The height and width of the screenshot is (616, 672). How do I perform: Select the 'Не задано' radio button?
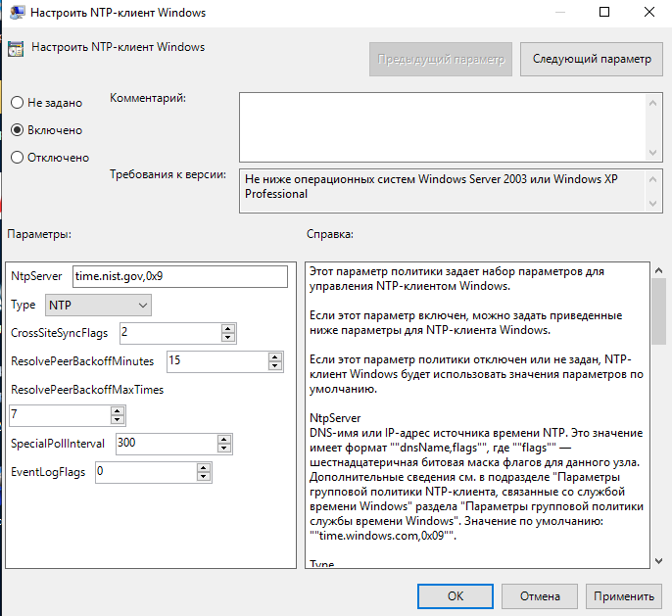coord(17,103)
